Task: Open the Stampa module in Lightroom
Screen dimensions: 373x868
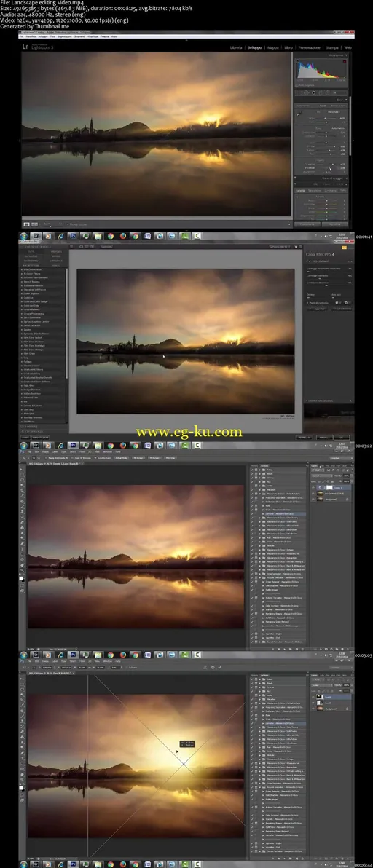Action: [332, 47]
